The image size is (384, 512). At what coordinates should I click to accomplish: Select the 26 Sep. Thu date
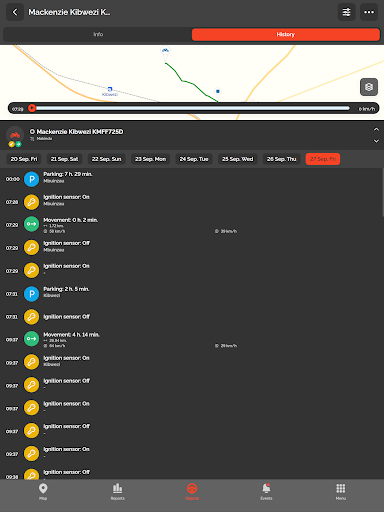point(281,159)
